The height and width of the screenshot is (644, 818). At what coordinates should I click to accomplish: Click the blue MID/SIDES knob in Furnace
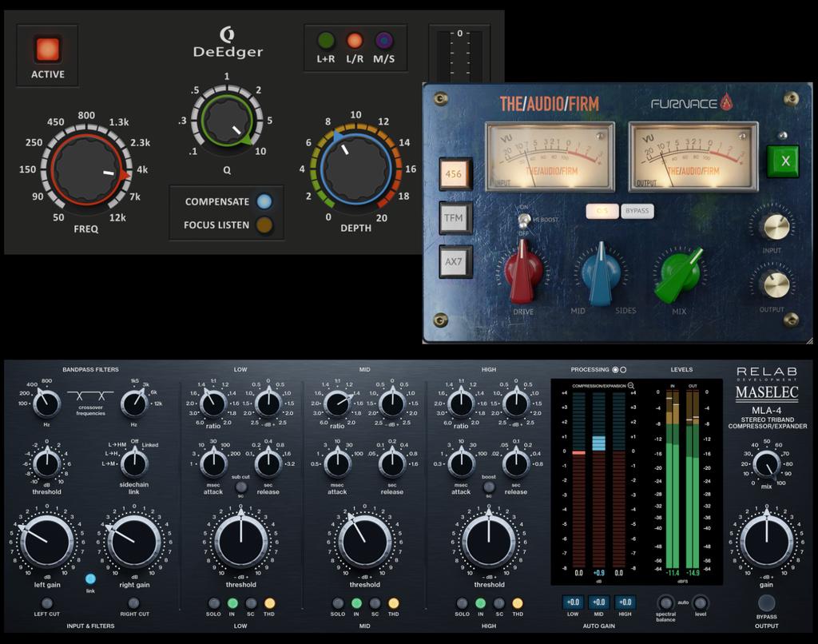click(601, 273)
